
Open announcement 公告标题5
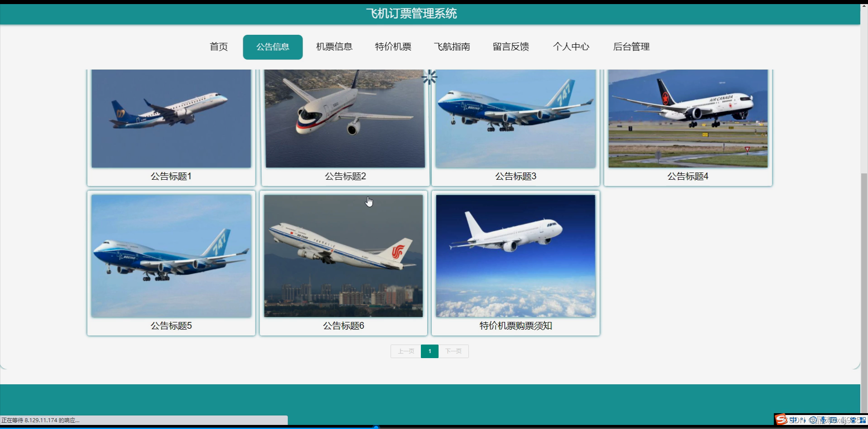(x=171, y=255)
